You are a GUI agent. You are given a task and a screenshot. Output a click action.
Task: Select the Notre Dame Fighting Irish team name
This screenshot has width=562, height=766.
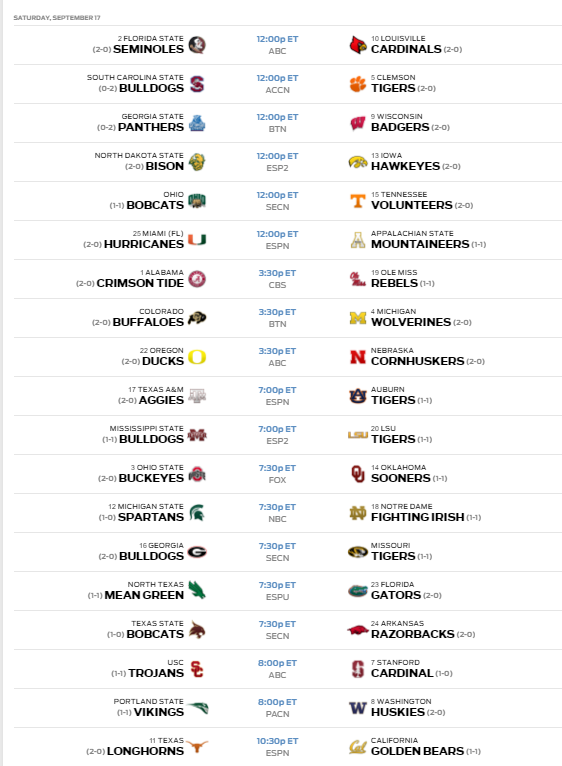tap(417, 517)
